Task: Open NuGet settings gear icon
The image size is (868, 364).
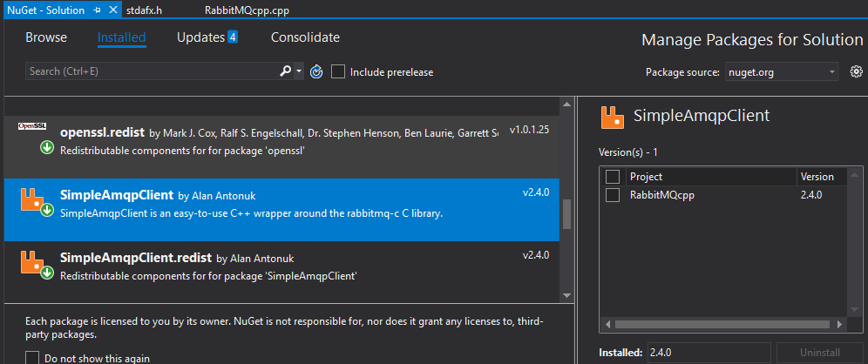Action: point(857,71)
